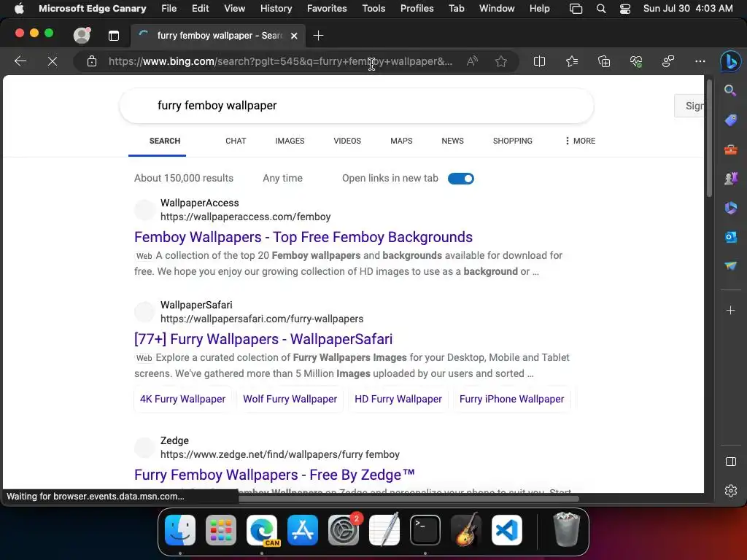This screenshot has width=747, height=560.
Task: Open the sidebar Shopping tag icon
Action: click(x=730, y=120)
